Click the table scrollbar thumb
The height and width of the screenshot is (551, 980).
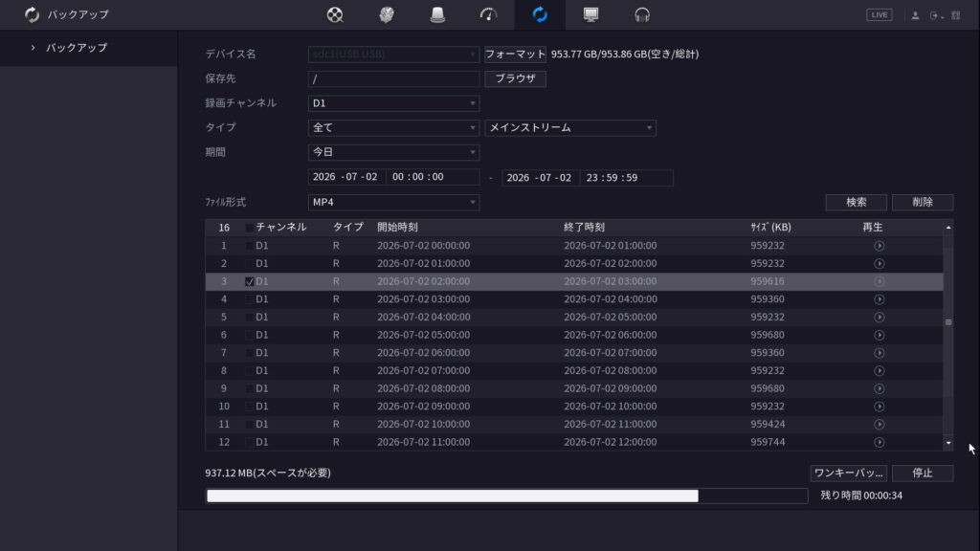point(948,322)
